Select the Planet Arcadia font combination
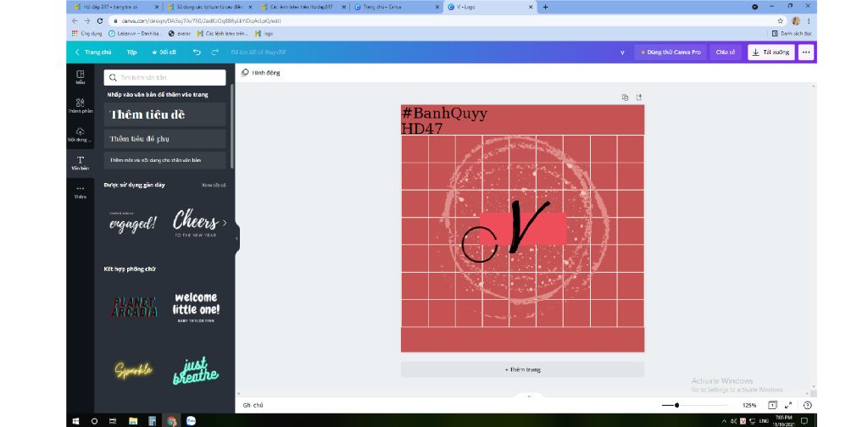Screen dimensions: 868x427 134,308
